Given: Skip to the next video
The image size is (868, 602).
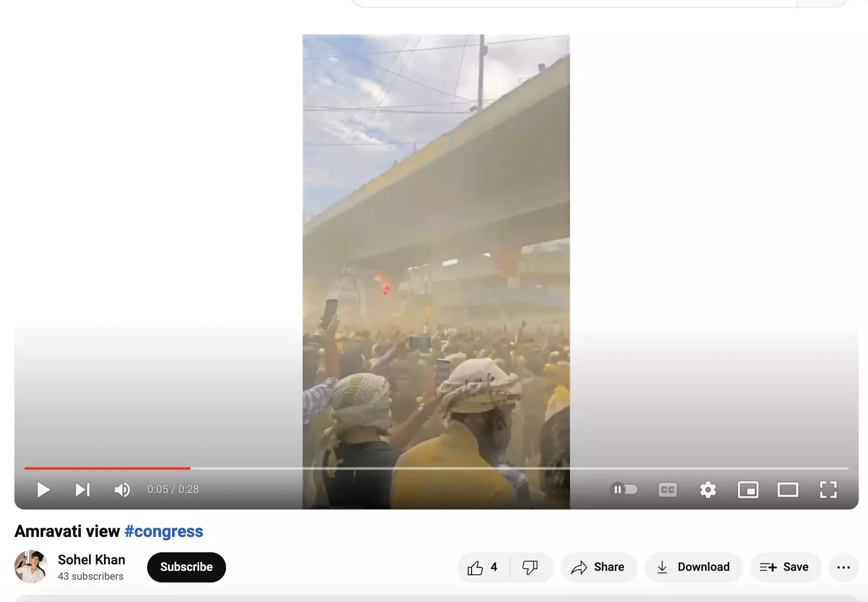Looking at the screenshot, I should [x=83, y=490].
